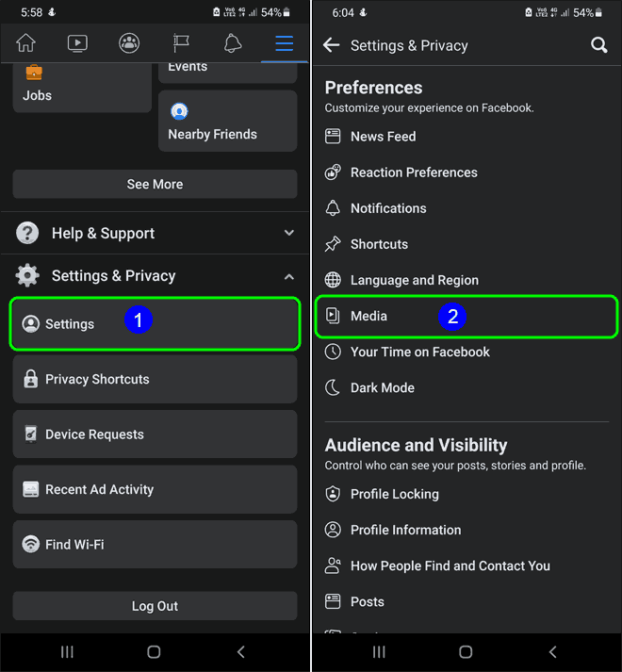Click the Jobs briefcase icon
622x672 pixels.
point(34,73)
